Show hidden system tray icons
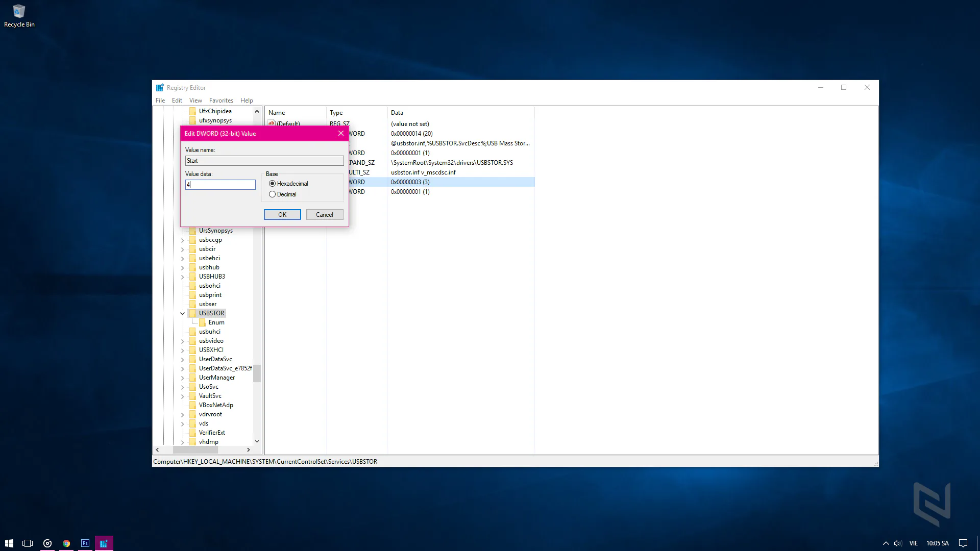The height and width of the screenshot is (551, 980). 886,543
